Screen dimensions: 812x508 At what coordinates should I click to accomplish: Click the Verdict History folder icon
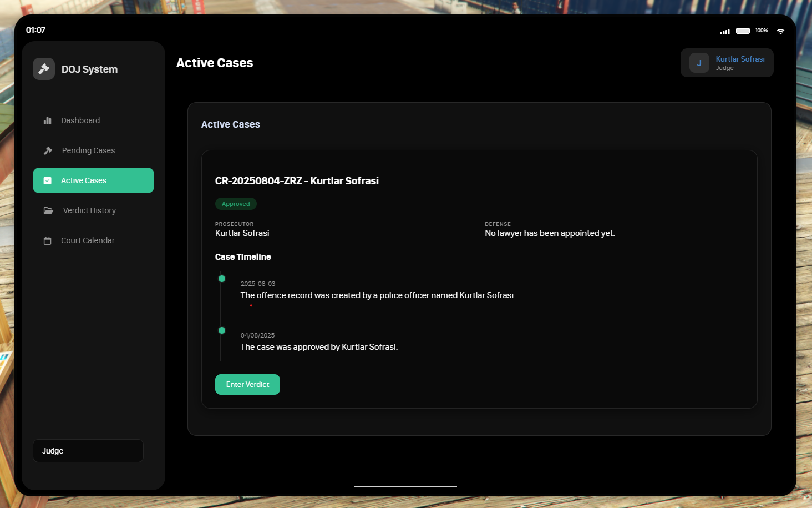[x=48, y=210]
